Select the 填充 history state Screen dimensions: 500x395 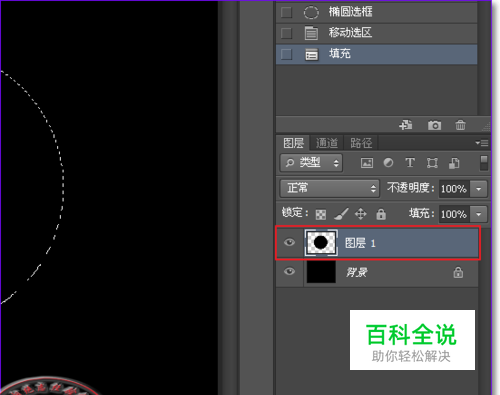[x=377, y=54]
